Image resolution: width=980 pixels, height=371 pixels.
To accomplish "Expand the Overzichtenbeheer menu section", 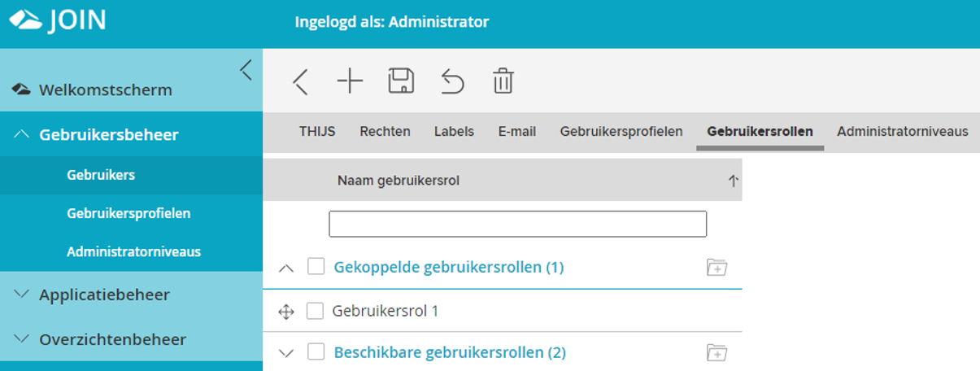I will [x=22, y=339].
